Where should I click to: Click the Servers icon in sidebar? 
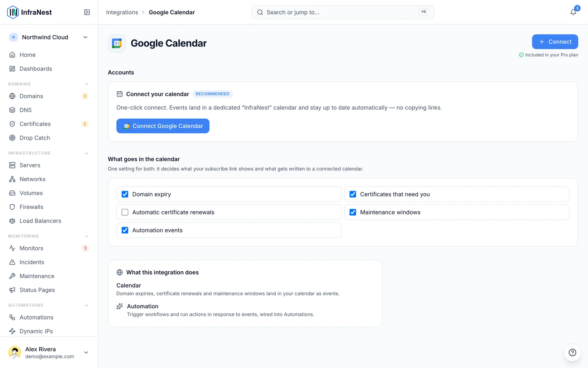click(12, 165)
